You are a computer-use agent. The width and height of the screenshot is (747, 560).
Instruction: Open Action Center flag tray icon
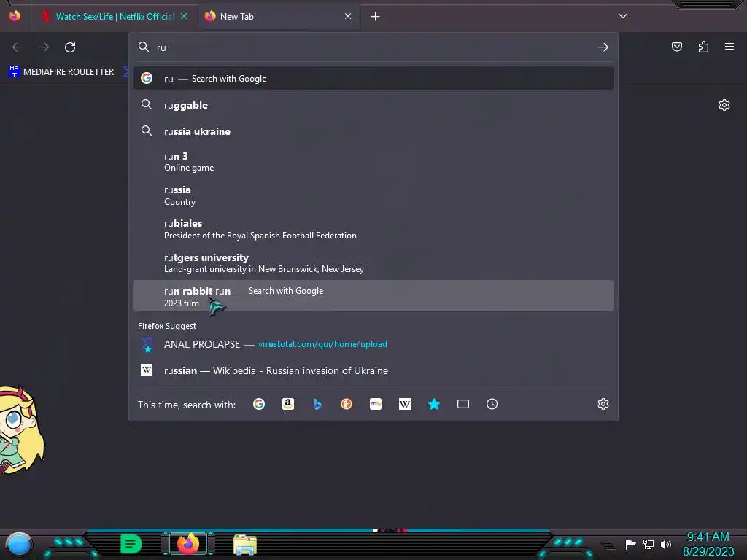(x=631, y=544)
